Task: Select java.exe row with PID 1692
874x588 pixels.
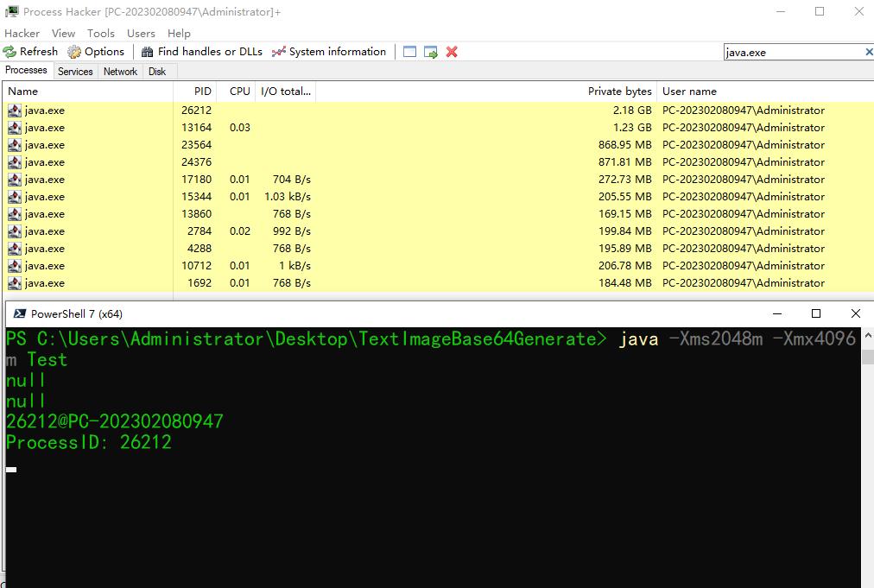Action: 44,283
